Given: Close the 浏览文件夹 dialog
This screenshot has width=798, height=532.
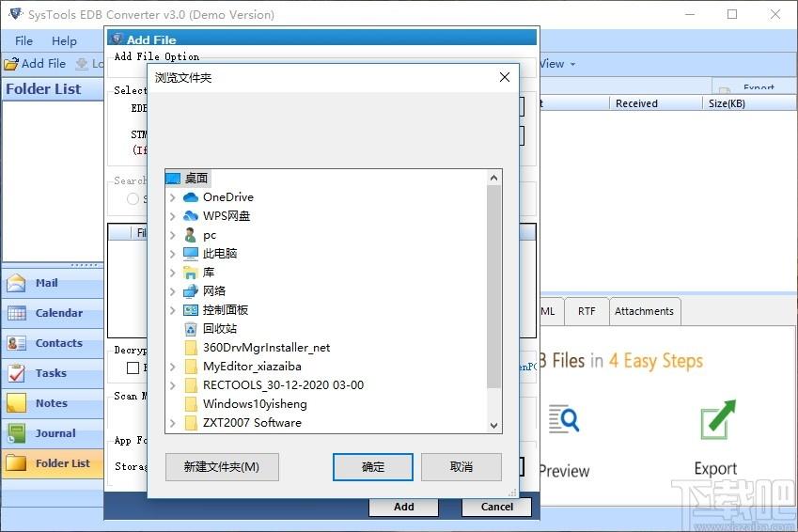Looking at the screenshot, I should click(x=505, y=77).
